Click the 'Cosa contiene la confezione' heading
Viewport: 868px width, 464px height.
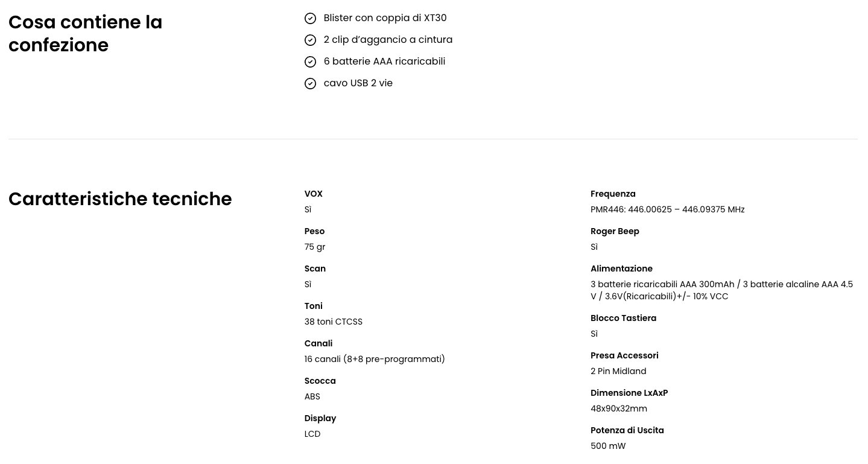pyautogui.click(x=85, y=33)
